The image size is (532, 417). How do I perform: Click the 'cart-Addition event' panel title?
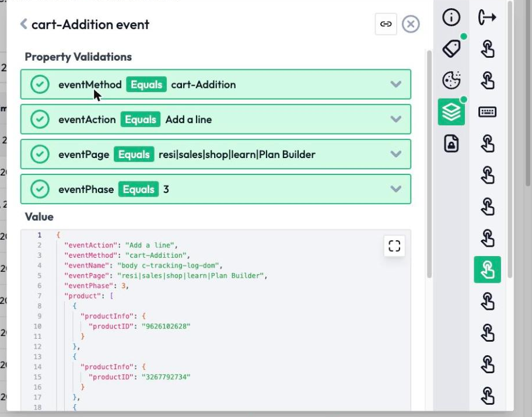[90, 24]
